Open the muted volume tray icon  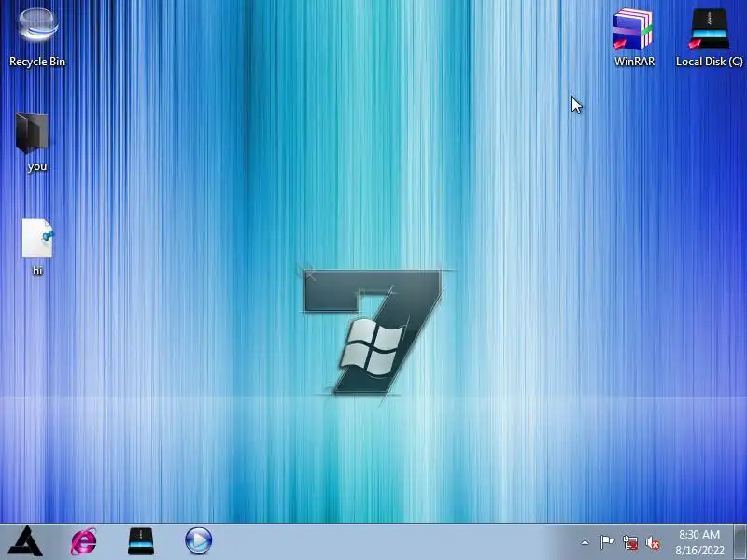[652, 543]
